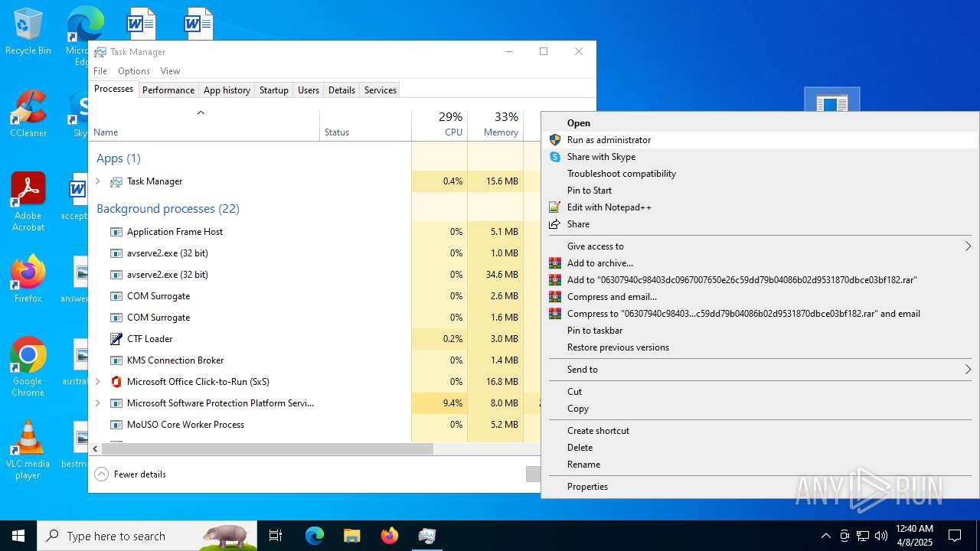Click sort arrow above Name column

tap(201, 112)
